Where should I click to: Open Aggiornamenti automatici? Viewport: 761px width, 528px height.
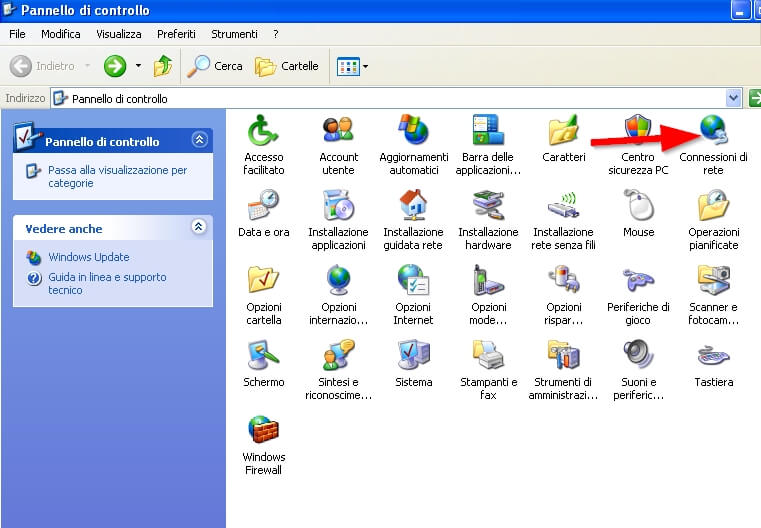[x=414, y=144]
